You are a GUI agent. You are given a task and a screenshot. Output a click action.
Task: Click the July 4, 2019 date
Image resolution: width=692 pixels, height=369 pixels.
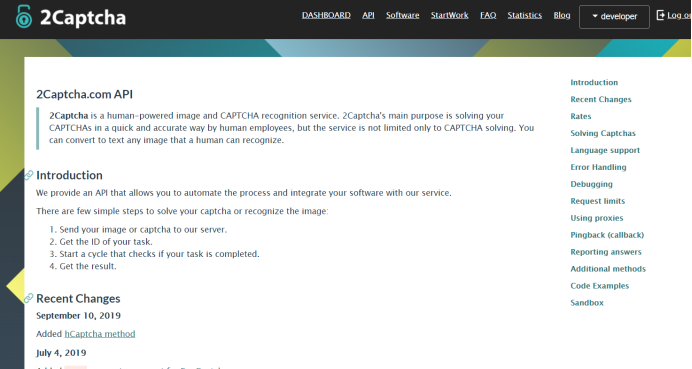tap(61, 353)
